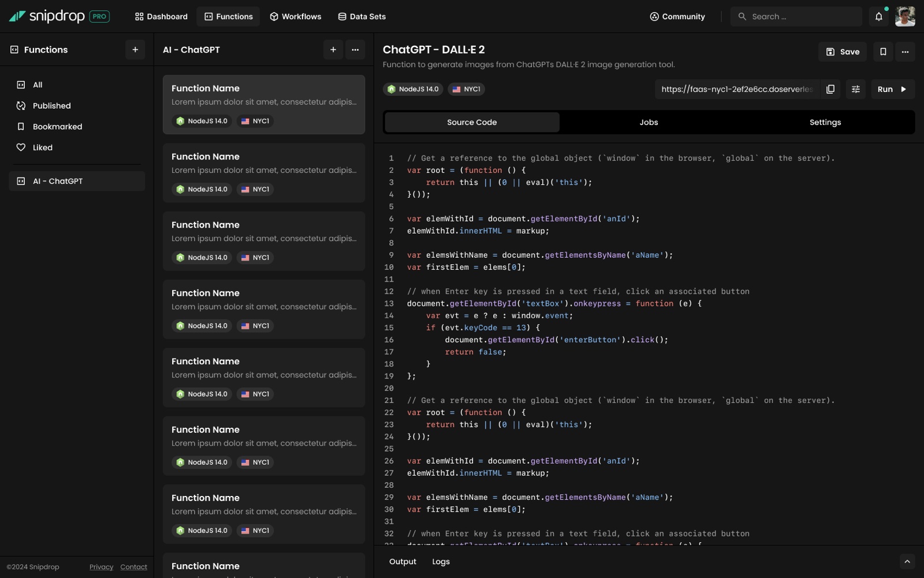Click the Bookmarked icon in sidebar
Screen dimensions: 924x578
click(21, 127)
